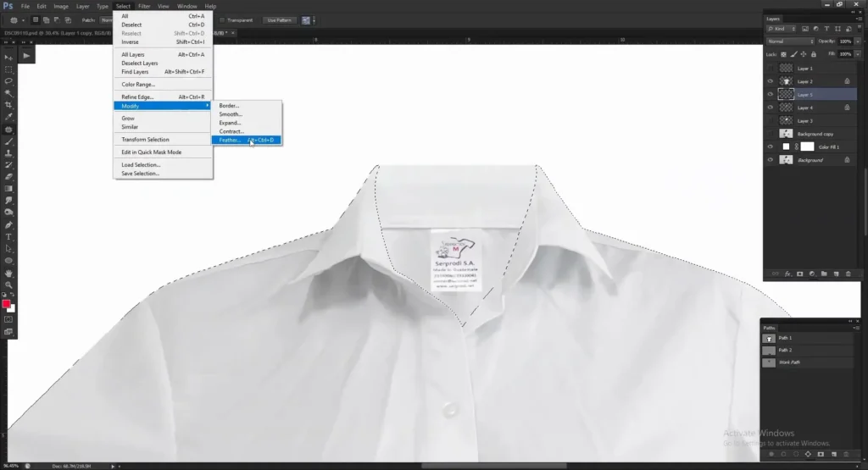The height and width of the screenshot is (470, 868).
Task: Toggle Quick Mask mode icon
Action: (8, 319)
